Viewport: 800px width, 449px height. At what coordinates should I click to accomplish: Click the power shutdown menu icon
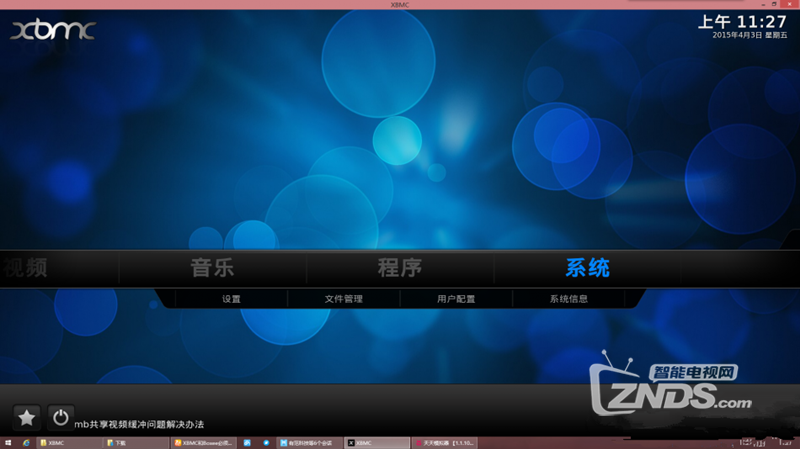click(61, 418)
